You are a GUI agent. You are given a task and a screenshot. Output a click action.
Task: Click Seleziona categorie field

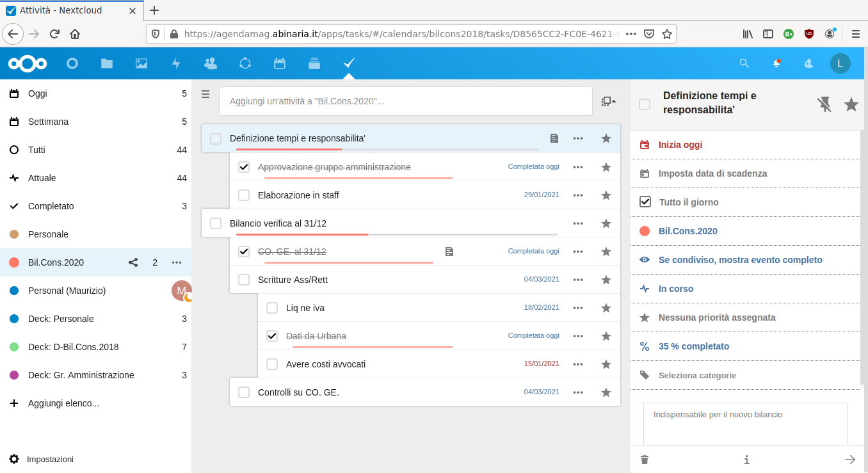(x=745, y=375)
